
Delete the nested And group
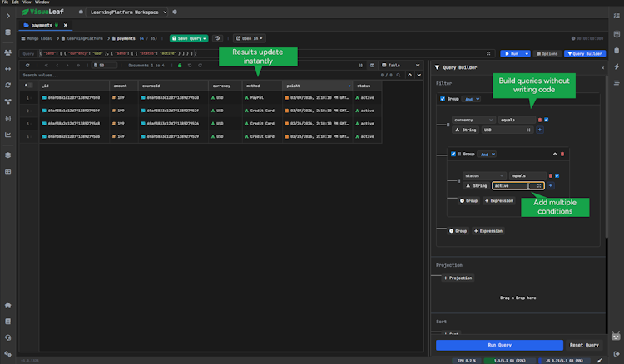pos(562,155)
